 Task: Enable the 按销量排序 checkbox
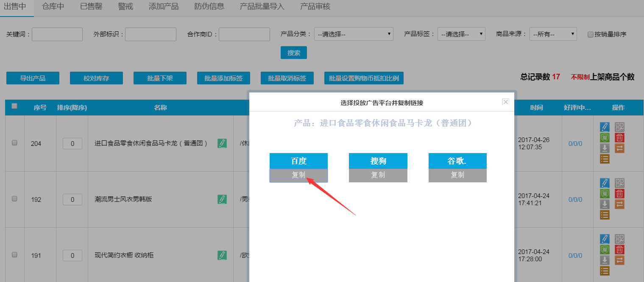coord(590,34)
